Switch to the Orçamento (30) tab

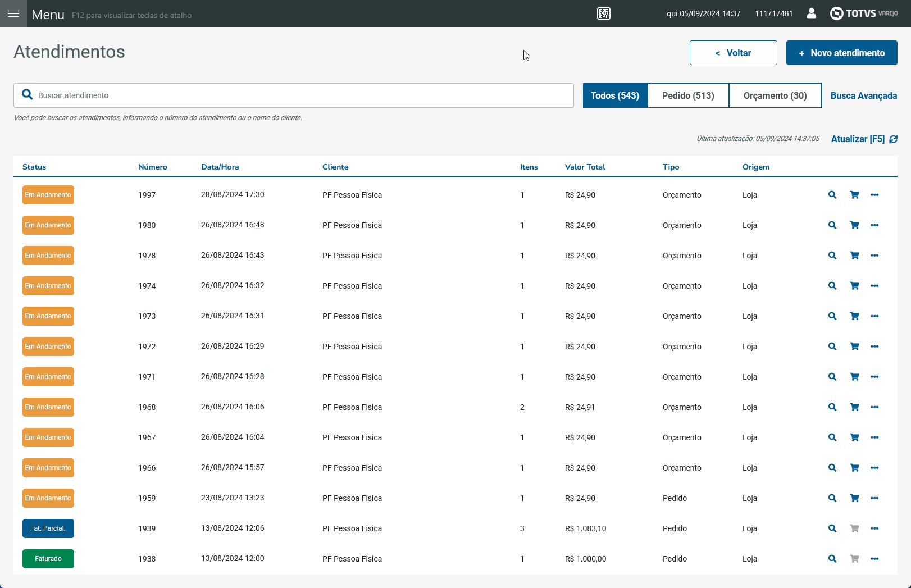click(x=775, y=95)
